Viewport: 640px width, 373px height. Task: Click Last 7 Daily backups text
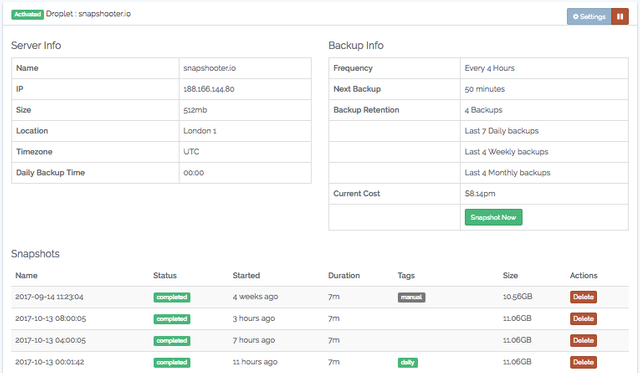click(502, 131)
